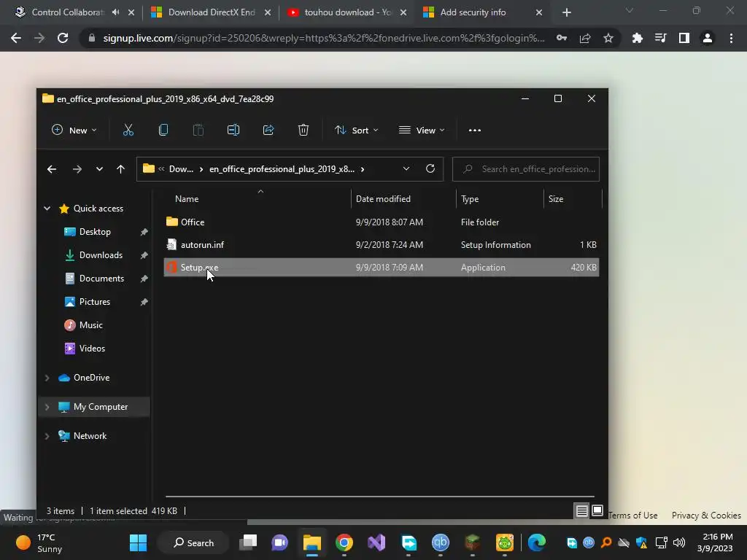Refresh the Explorer folder view

pyautogui.click(x=430, y=168)
